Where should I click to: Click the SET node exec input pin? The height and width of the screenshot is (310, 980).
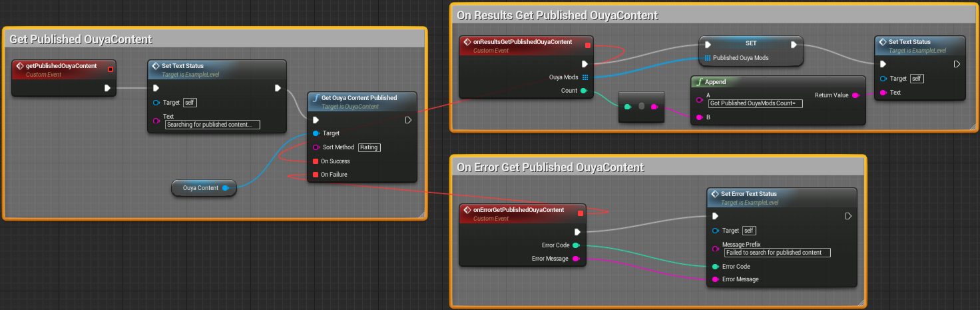(708, 45)
